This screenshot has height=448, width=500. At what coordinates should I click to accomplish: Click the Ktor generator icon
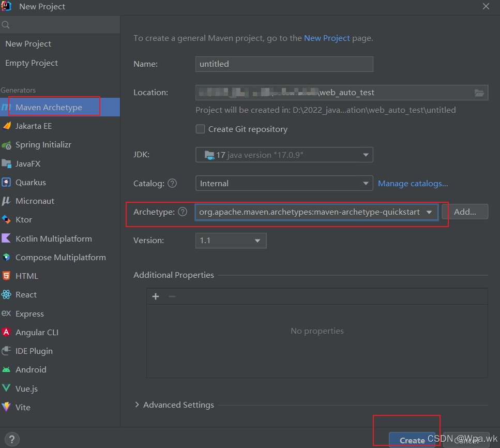coord(6,219)
